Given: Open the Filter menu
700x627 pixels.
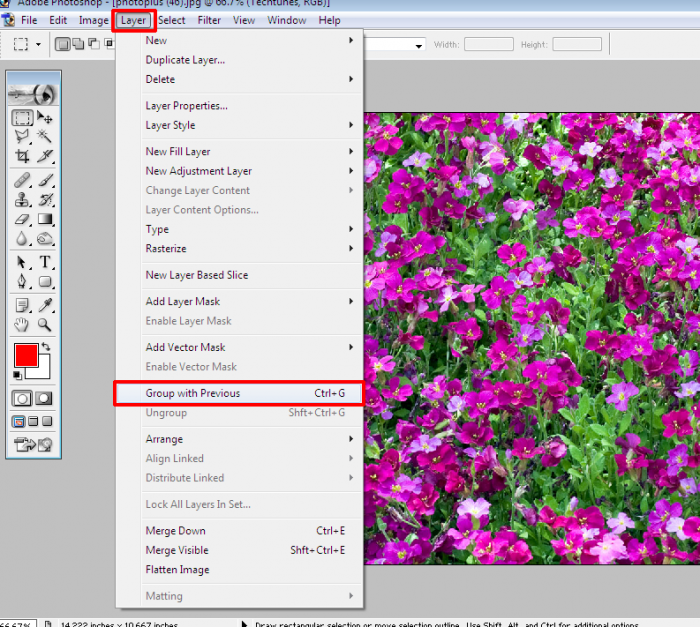Looking at the screenshot, I should click(209, 20).
